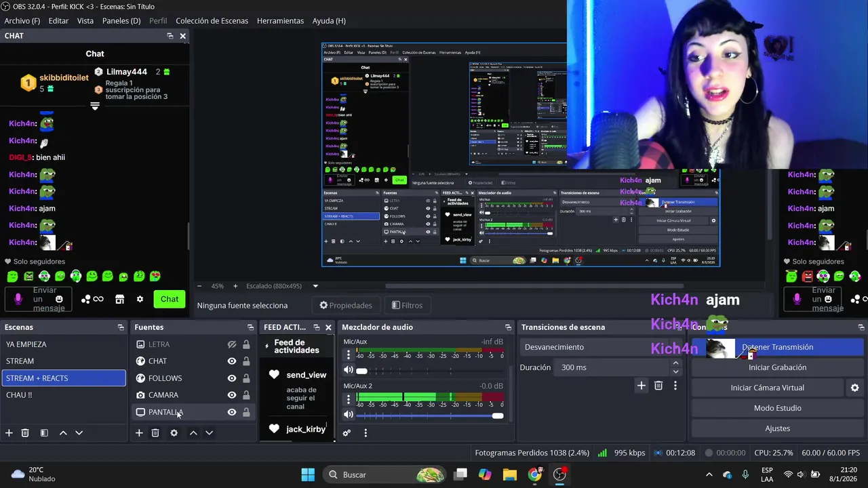Enable Modo Estudio
The image size is (868, 488).
tap(777, 408)
